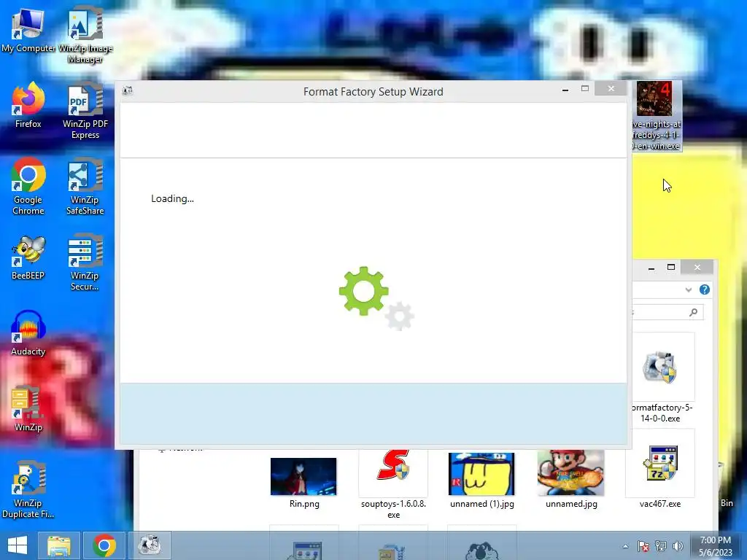Expand the Explorer ribbon chevron
The image size is (747, 560).
point(689,289)
